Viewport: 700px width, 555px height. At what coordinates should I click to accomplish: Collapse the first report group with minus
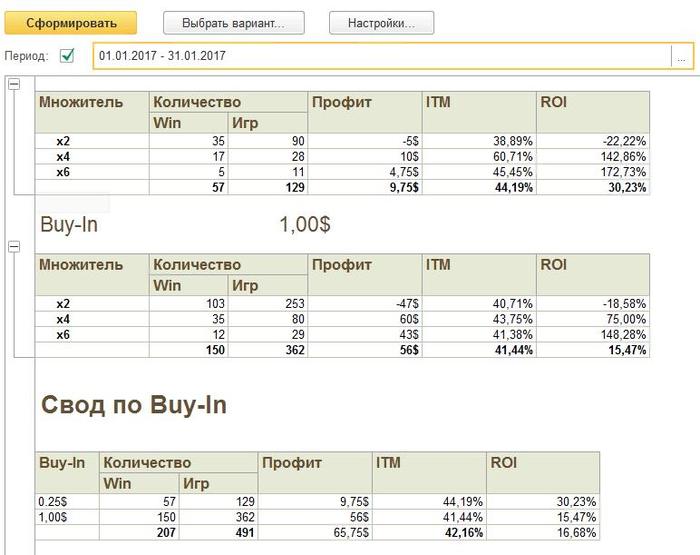(x=14, y=85)
